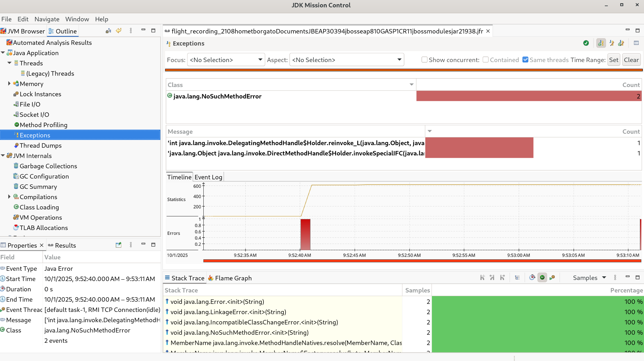Check the Contained checkbox

[x=486, y=60]
